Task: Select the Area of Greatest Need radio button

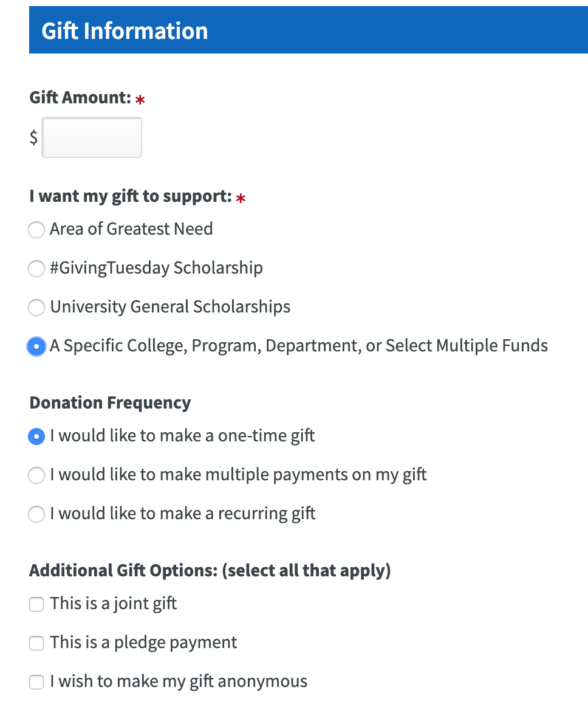Action: (x=36, y=230)
